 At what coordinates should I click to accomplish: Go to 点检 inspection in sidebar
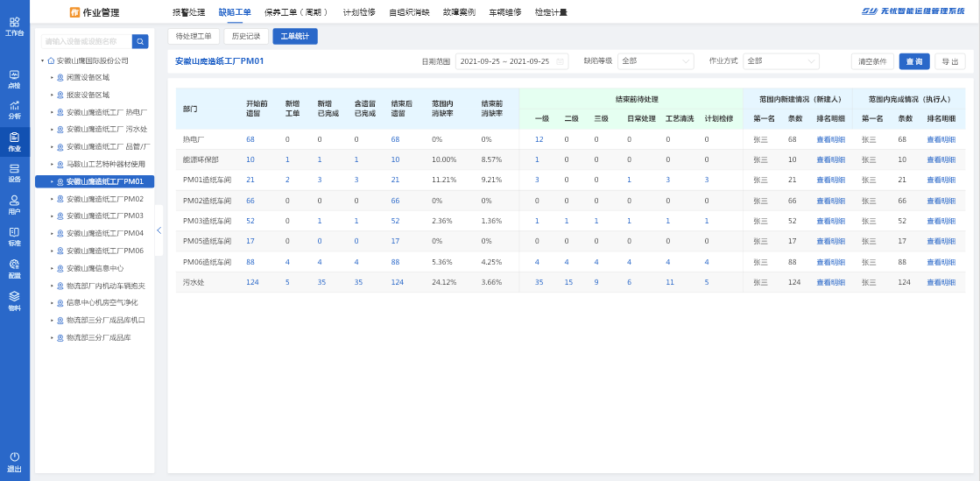14,79
